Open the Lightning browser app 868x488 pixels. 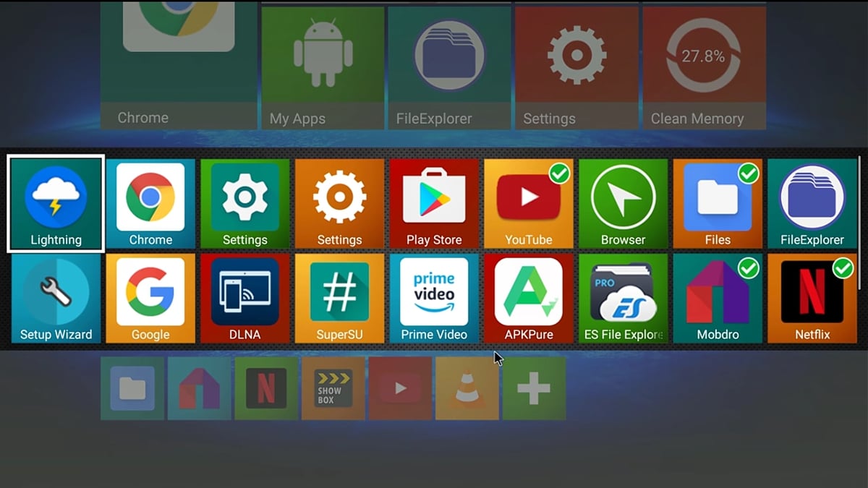pyautogui.click(x=56, y=204)
